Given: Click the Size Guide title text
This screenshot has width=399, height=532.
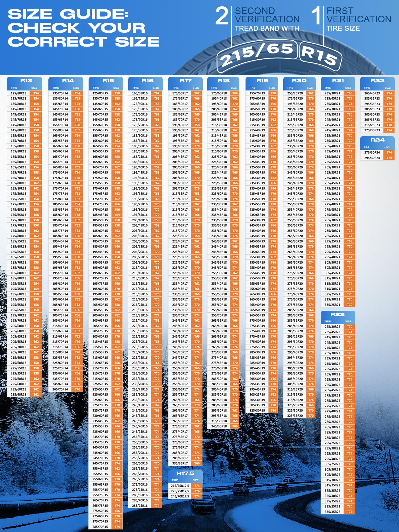Looking at the screenshot, I should (83, 28).
